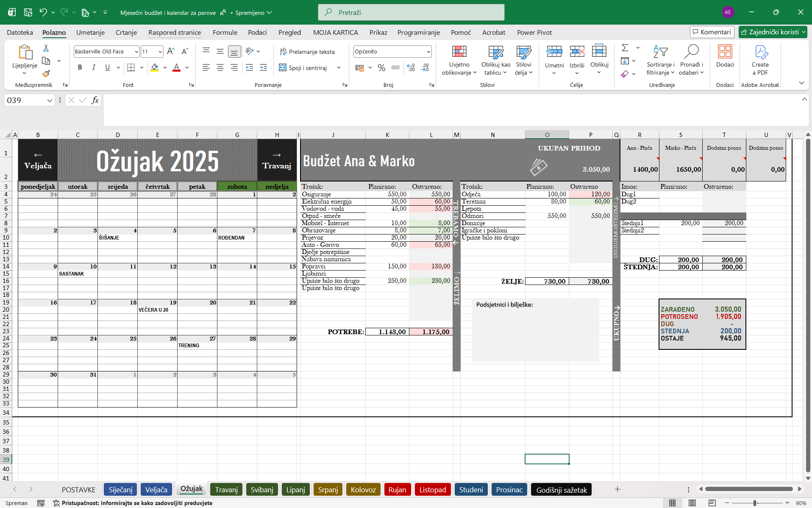The height and width of the screenshot is (508, 812).
Task: Open the Datoteka file menu
Action: click(x=20, y=32)
